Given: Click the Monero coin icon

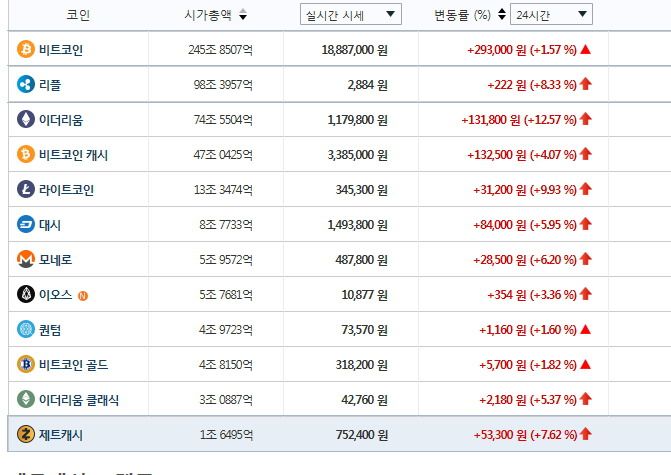Looking at the screenshot, I should tap(26, 259).
